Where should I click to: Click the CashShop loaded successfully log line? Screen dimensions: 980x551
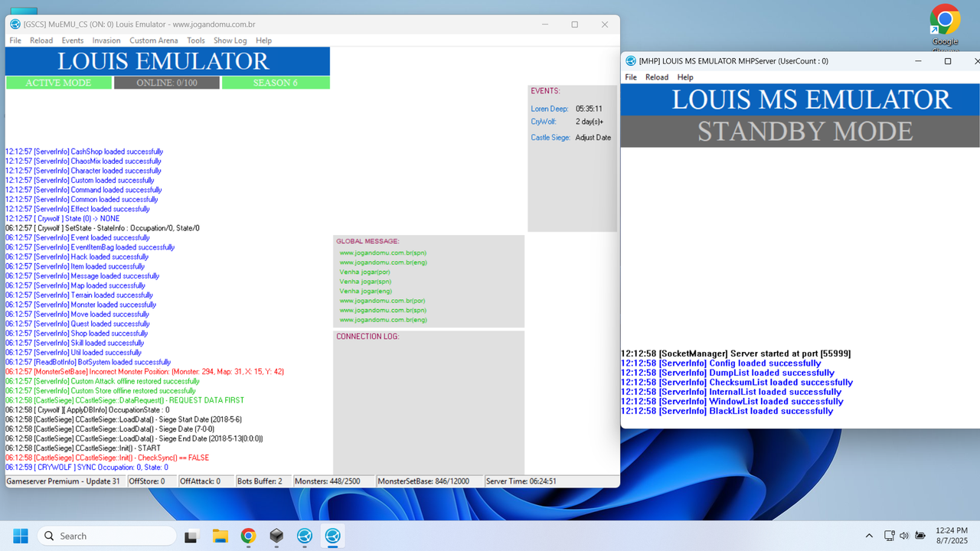(x=84, y=152)
